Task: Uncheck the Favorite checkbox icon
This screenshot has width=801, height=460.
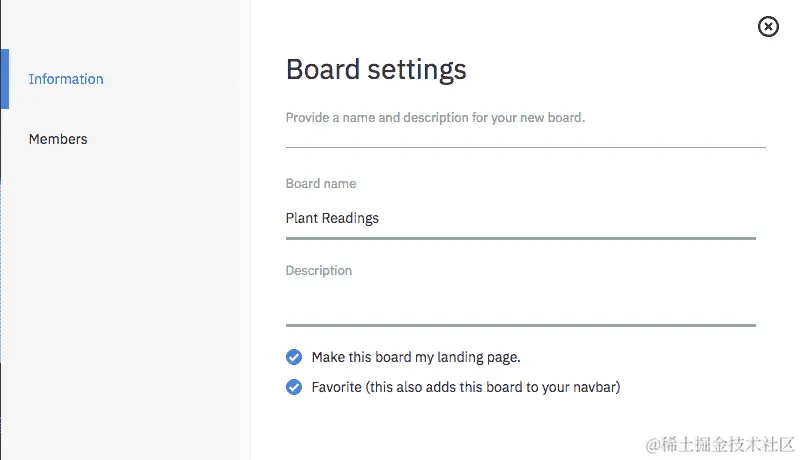Action: click(x=294, y=387)
